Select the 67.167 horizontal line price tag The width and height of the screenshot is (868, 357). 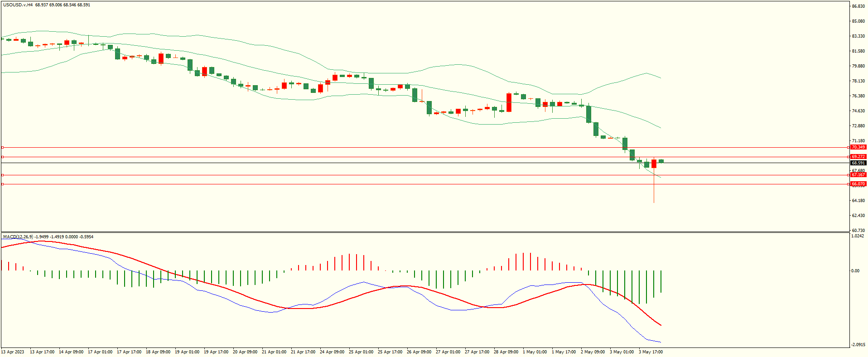pos(858,175)
